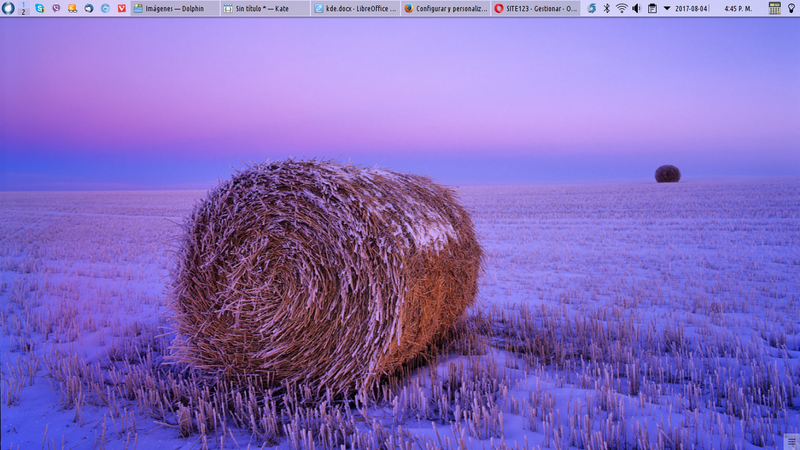Switch to the SITE123 Opera window
This screenshot has width=800, height=450.
coord(535,8)
